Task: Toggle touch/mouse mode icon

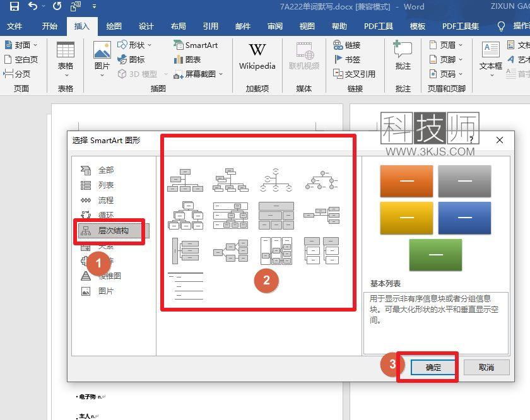Action: (x=75, y=6)
